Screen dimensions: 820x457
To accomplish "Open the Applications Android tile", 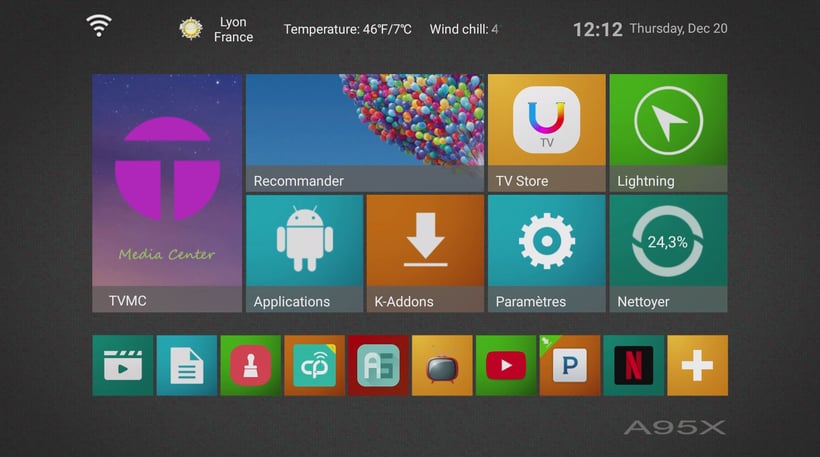I will [304, 254].
